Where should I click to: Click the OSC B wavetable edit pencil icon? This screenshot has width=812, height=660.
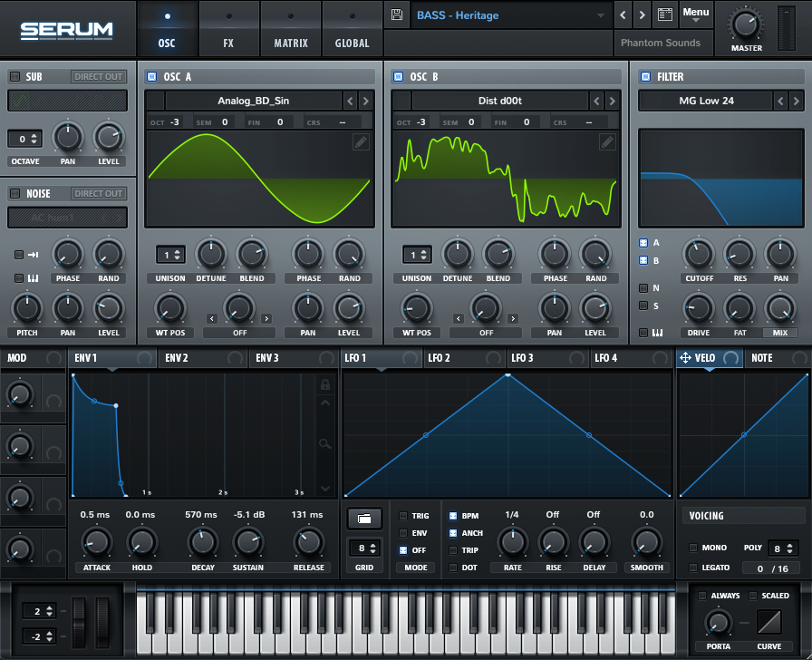click(607, 141)
